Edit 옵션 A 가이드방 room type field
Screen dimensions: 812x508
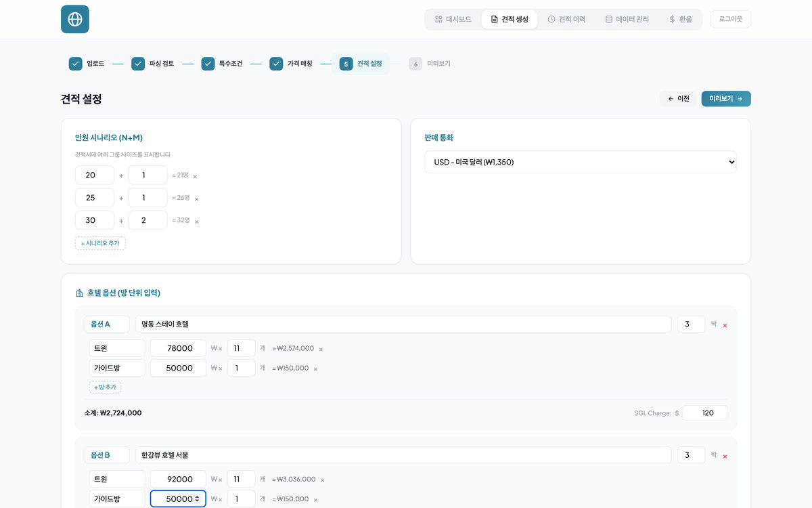117,368
